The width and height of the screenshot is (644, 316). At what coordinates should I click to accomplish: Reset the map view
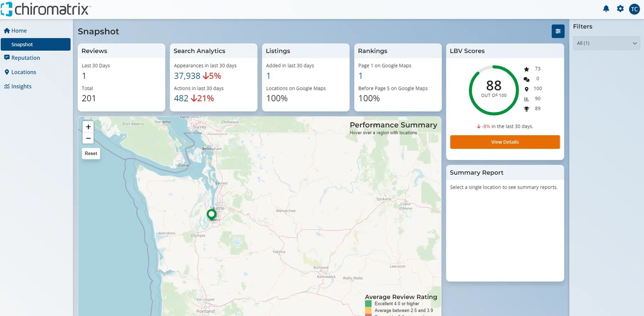[x=91, y=153]
